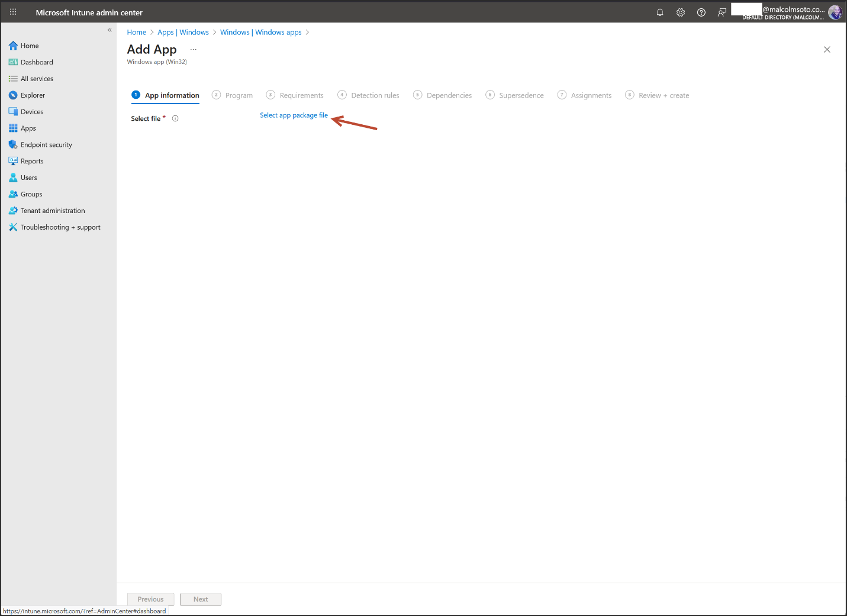Screen dimensions: 847x616
Task: Select Groups in the sidebar
Action: pos(31,194)
